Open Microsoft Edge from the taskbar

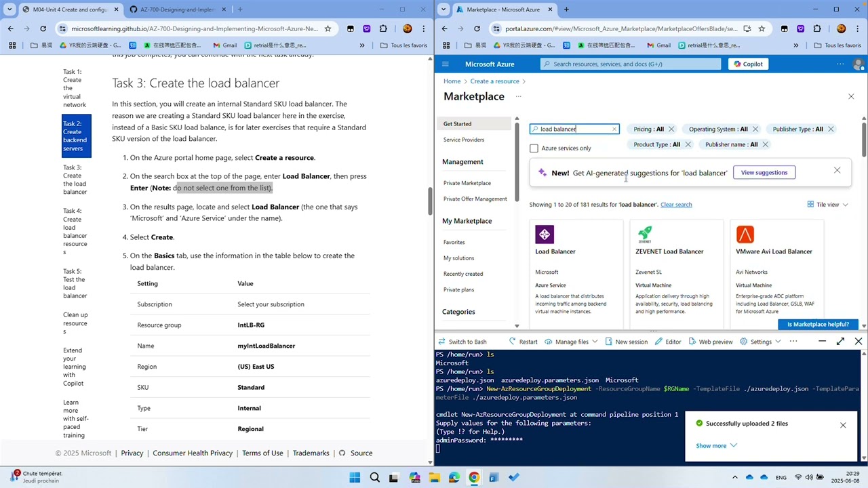click(x=454, y=477)
